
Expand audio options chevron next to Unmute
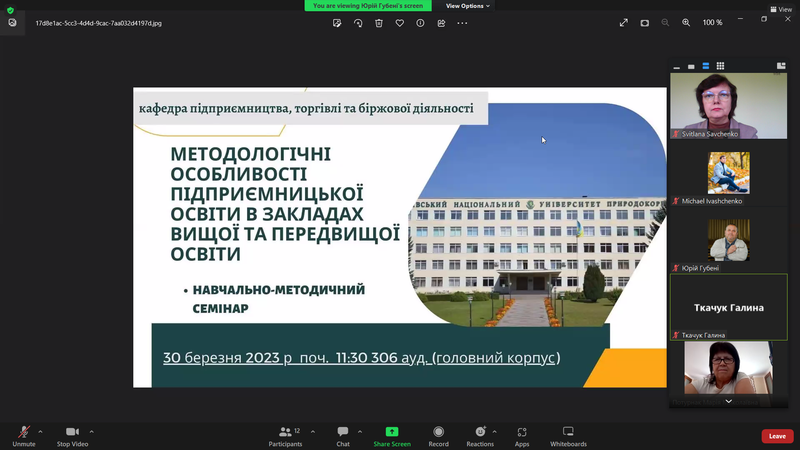coord(40,432)
